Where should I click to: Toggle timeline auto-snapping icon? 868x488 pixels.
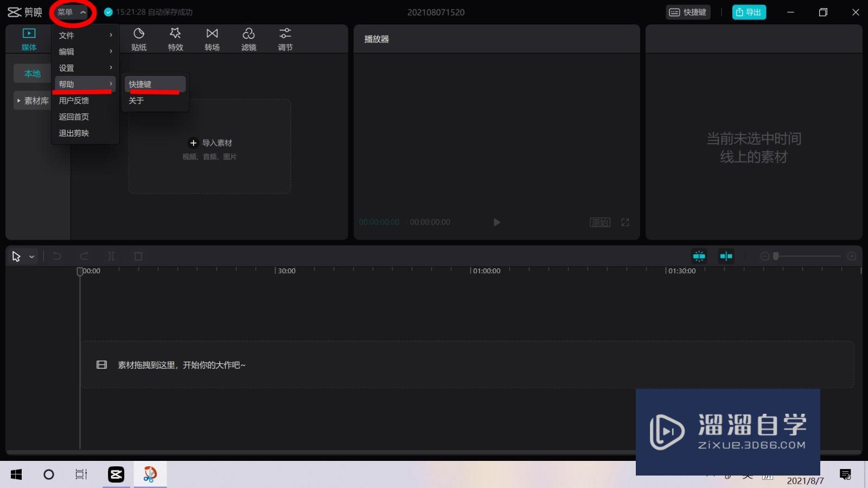699,256
